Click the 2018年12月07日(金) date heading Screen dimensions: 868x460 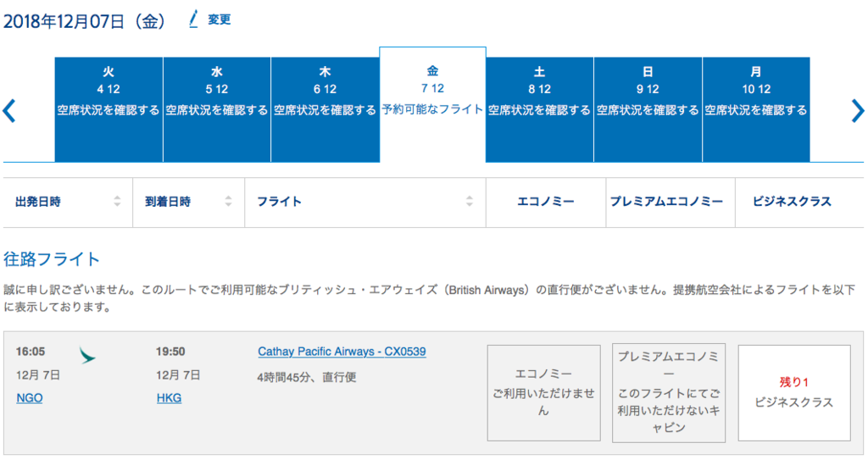(x=85, y=21)
